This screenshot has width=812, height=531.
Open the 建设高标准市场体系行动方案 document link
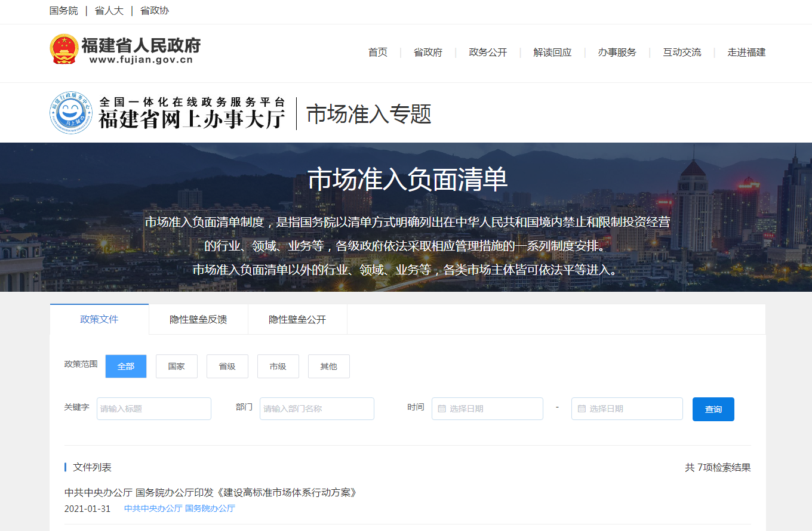211,492
